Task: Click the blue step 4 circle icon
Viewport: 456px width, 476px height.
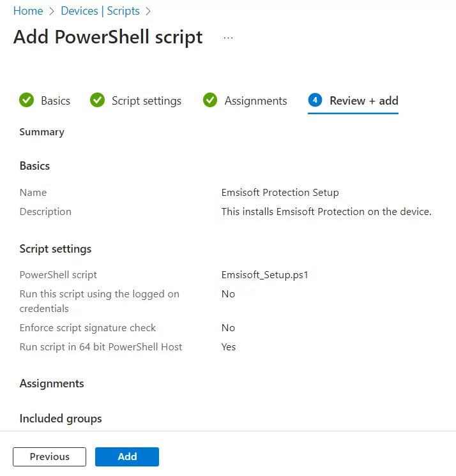Action: point(315,100)
